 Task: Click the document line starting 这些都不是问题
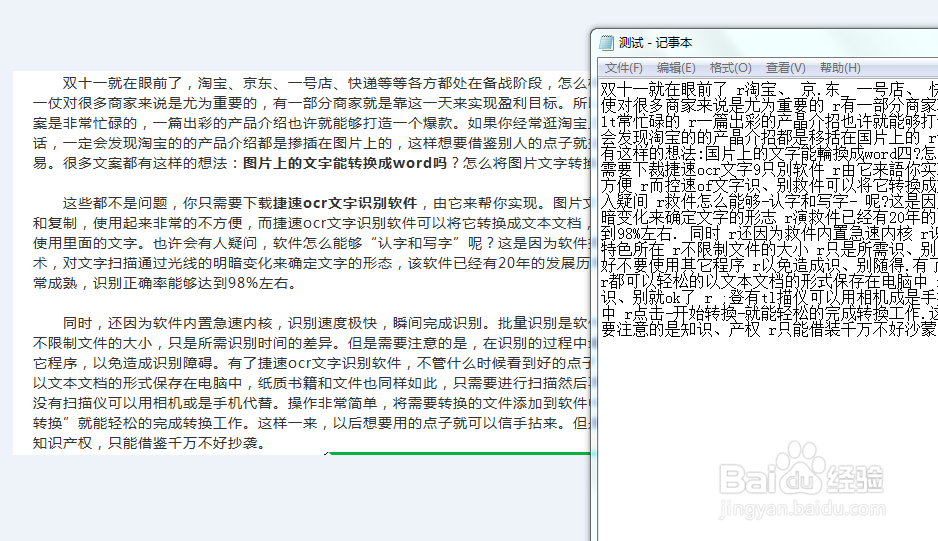click(327, 203)
